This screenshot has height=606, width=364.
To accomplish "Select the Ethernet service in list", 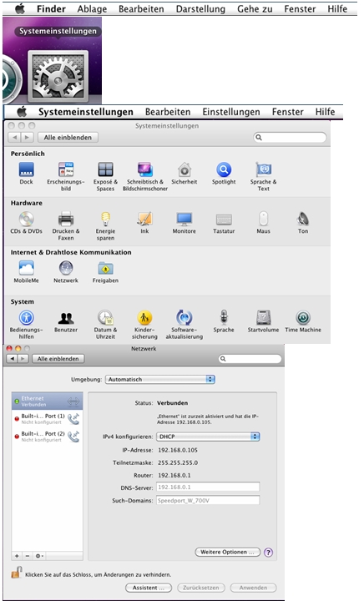I will pos(47,401).
